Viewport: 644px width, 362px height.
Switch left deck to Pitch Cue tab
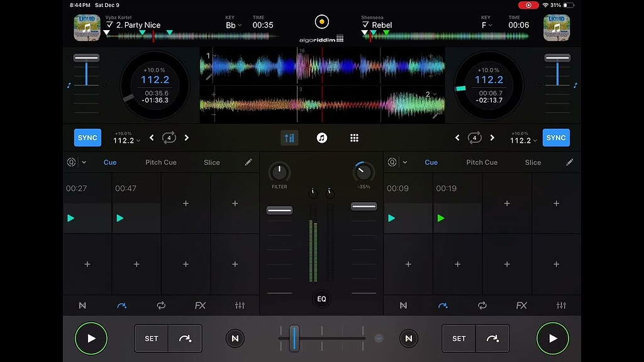(161, 162)
